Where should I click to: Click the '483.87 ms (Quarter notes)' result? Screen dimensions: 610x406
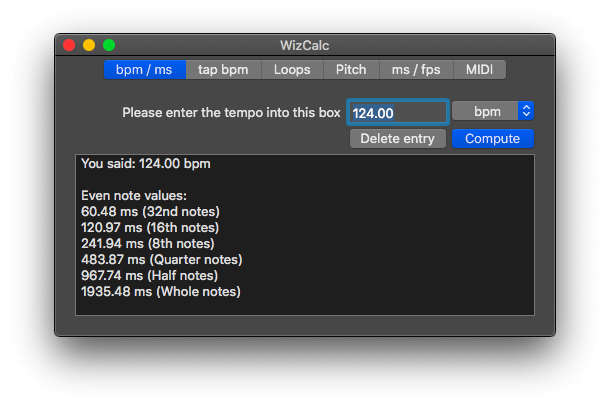point(161,259)
